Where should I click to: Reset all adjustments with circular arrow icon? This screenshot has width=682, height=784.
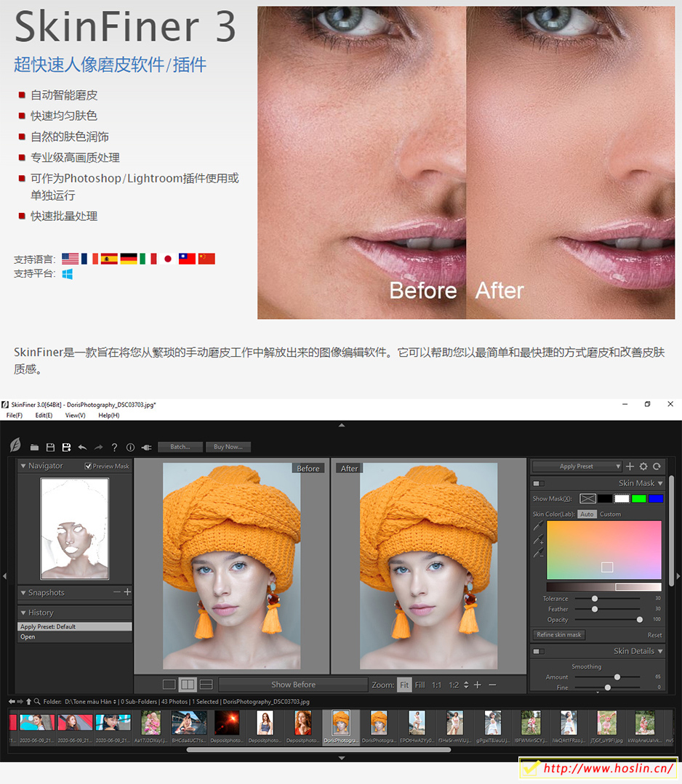click(x=657, y=466)
